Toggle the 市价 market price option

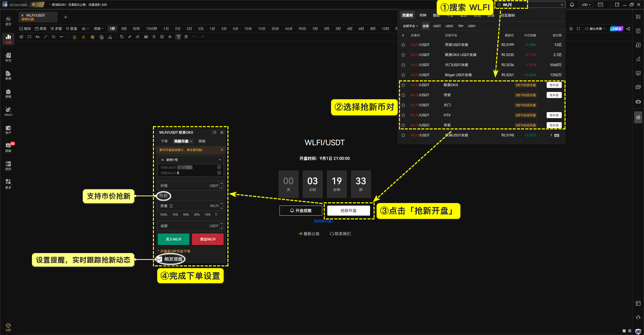point(164,196)
